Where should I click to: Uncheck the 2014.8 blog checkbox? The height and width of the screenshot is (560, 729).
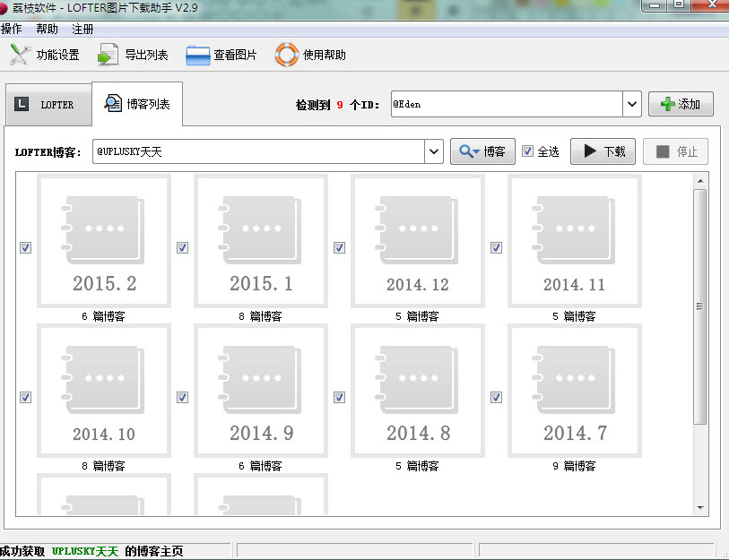(340, 397)
